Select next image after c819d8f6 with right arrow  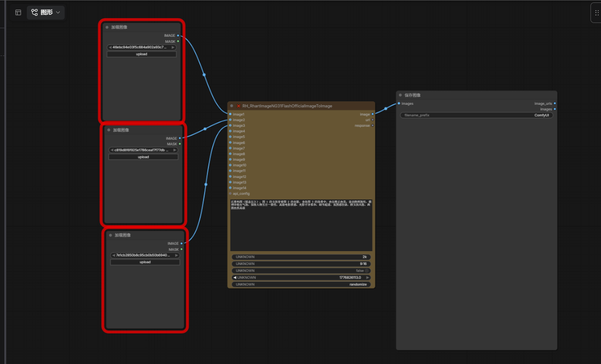(175, 150)
